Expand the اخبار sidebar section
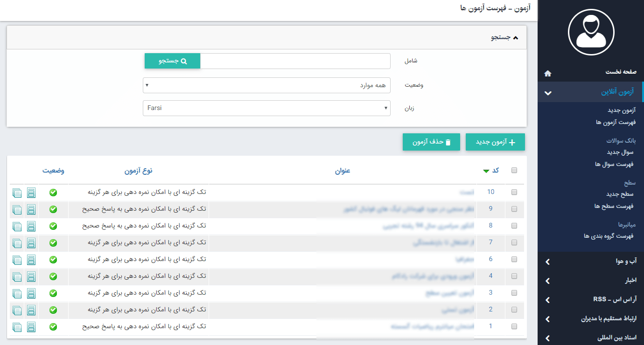This screenshot has width=644, height=345. (590, 281)
